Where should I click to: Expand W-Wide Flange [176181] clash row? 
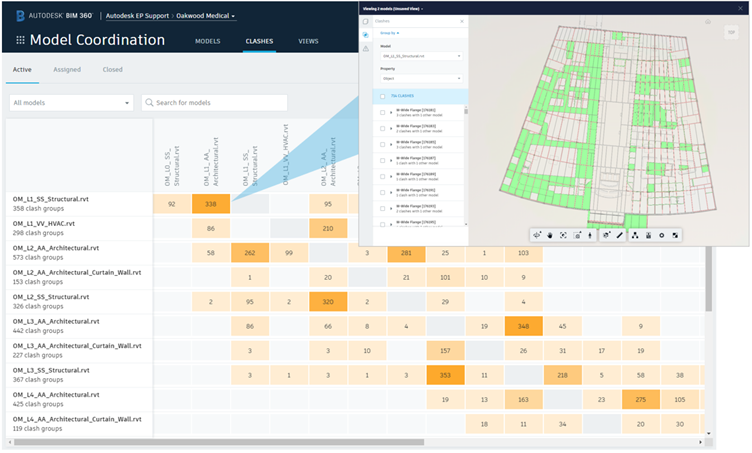coord(391,113)
